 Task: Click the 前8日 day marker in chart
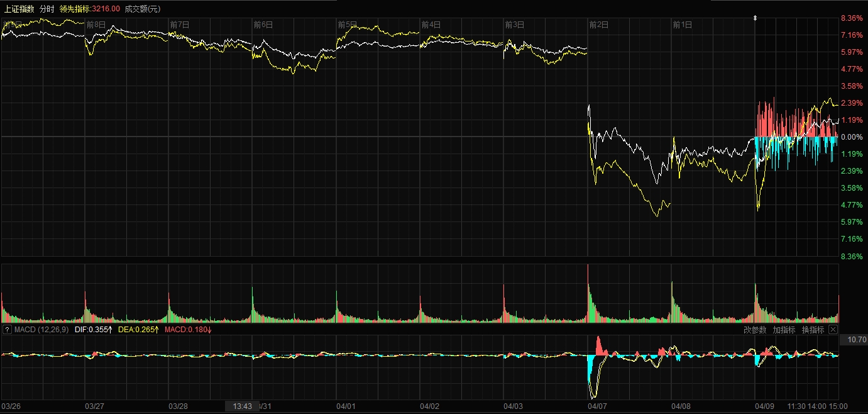point(96,25)
